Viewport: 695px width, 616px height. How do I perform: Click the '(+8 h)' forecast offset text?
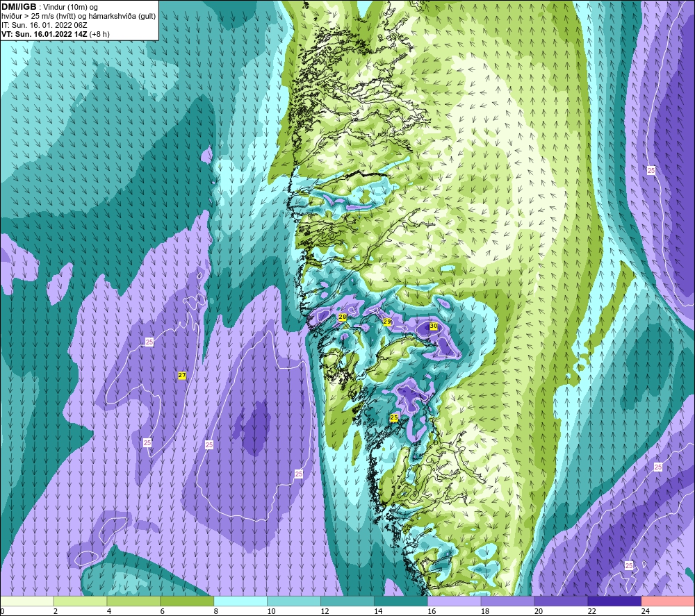coord(99,34)
